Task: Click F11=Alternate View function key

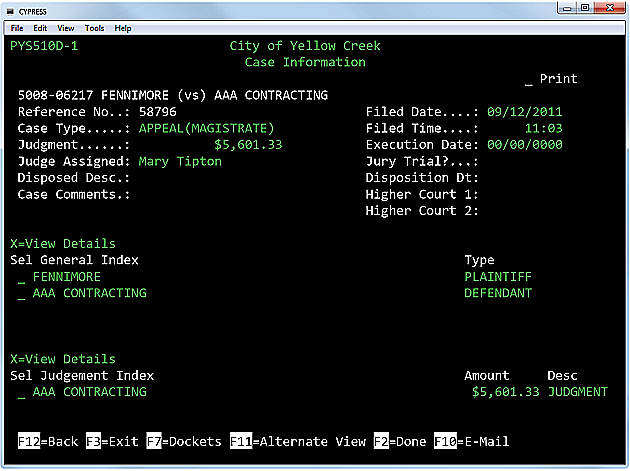Action: pos(298,442)
